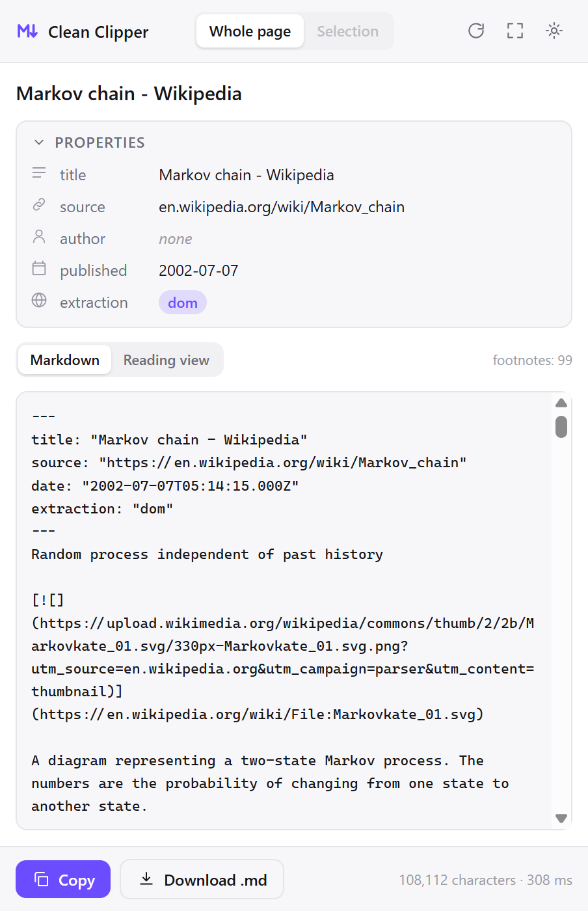Switch to Whole page mode
This screenshot has height=911, width=588.
pos(250,31)
